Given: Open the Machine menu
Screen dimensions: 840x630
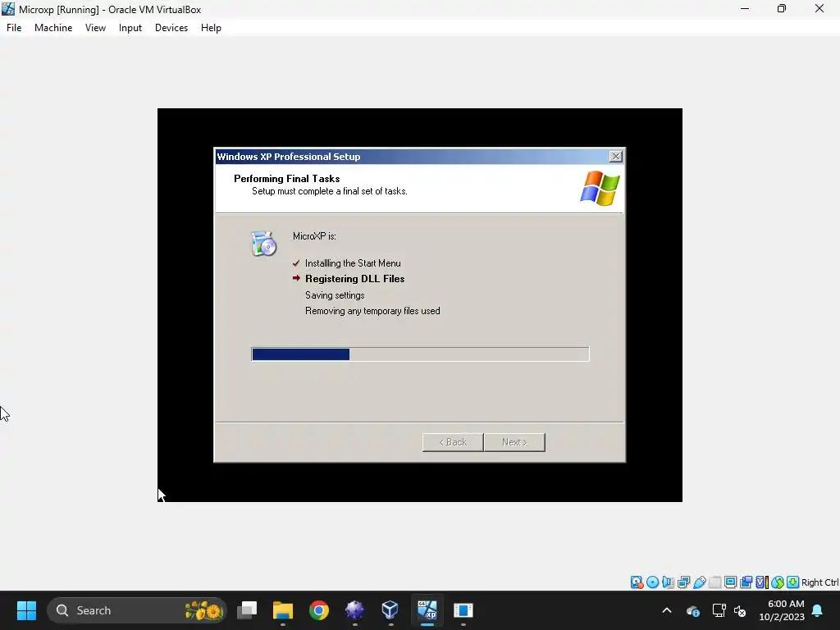Looking at the screenshot, I should [53, 28].
